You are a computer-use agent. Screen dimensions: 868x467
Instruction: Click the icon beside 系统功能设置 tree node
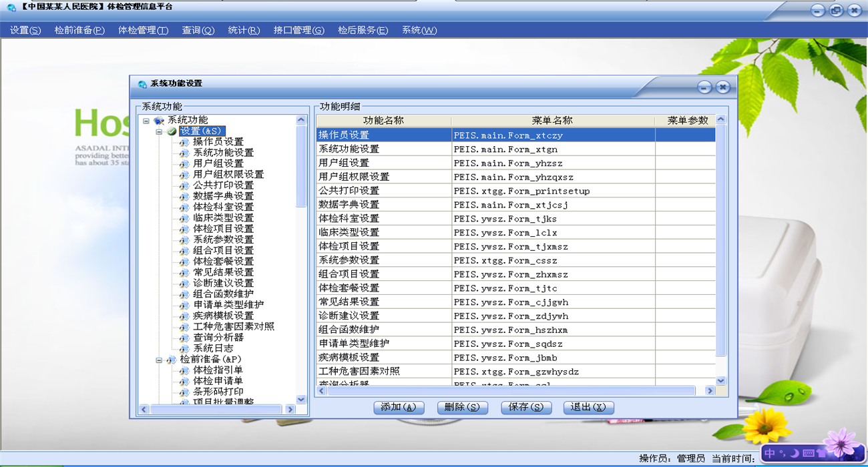[x=184, y=153]
